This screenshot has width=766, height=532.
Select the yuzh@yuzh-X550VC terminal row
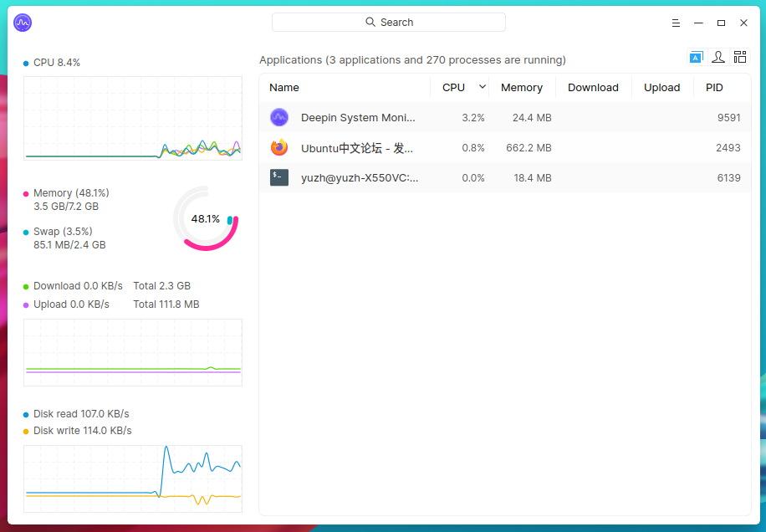[504, 178]
